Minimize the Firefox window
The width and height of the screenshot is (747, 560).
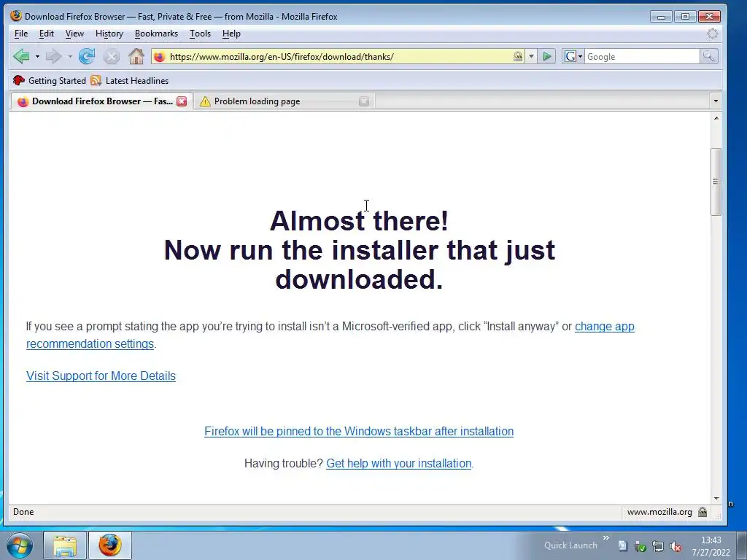(x=661, y=17)
